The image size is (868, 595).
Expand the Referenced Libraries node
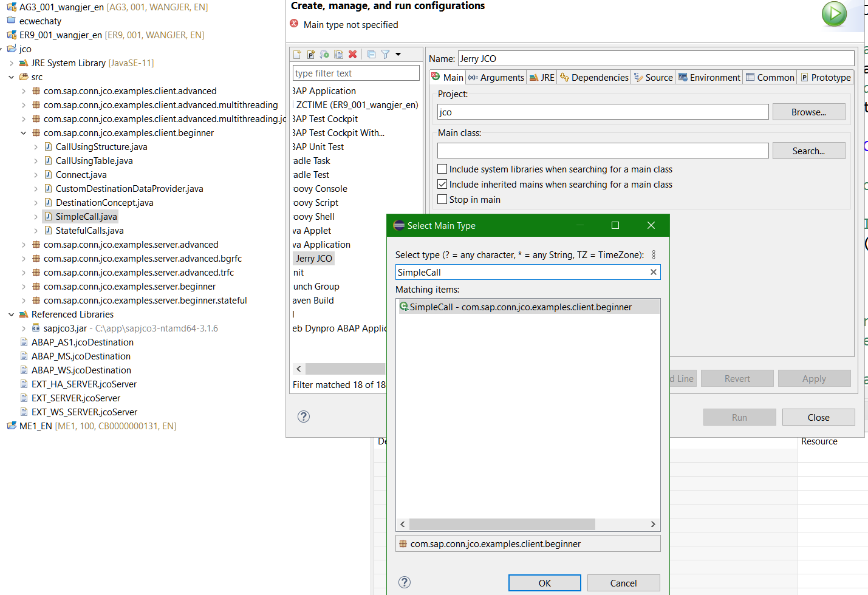(x=11, y=314)
